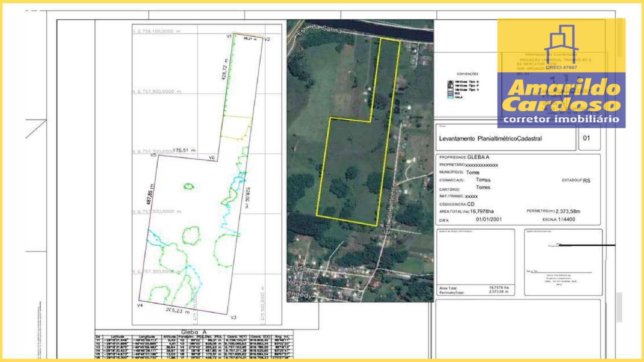Click '16,7978 ha' in the lower Área Total box

pyautogui.click(x=499, y=288)
